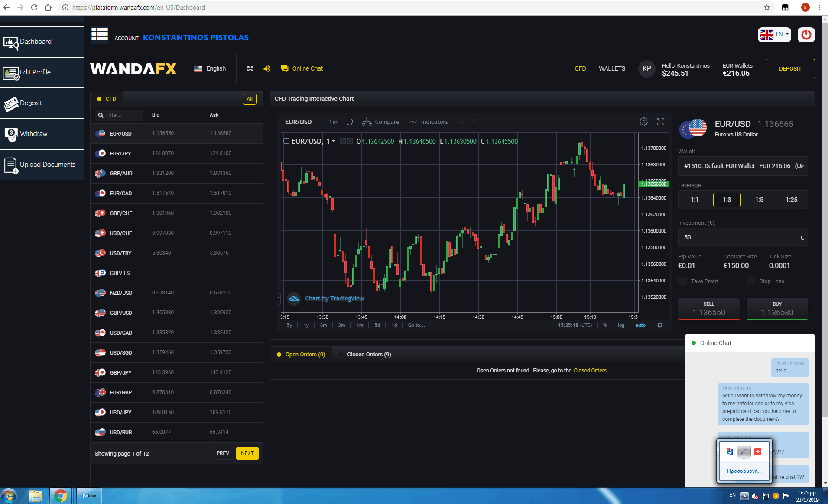Open the EN language dropdown
Image resolution: width=828 pixels, height=504 pixels.
(774, 35)
